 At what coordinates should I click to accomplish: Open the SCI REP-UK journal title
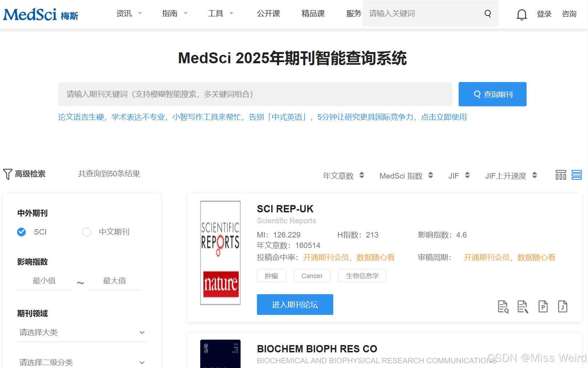click(285, 209)
